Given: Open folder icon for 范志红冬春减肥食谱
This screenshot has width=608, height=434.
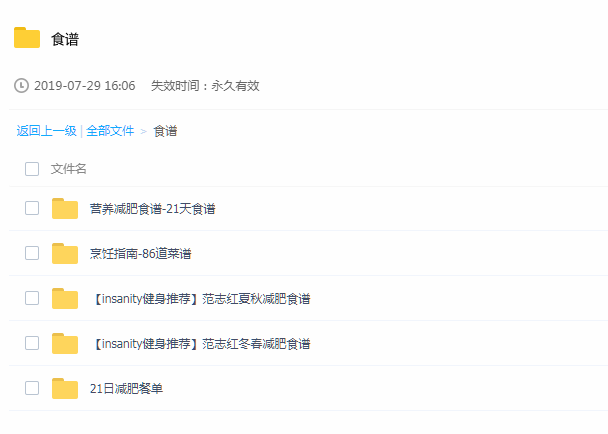Looking at the screenshot, I should 65,344.
